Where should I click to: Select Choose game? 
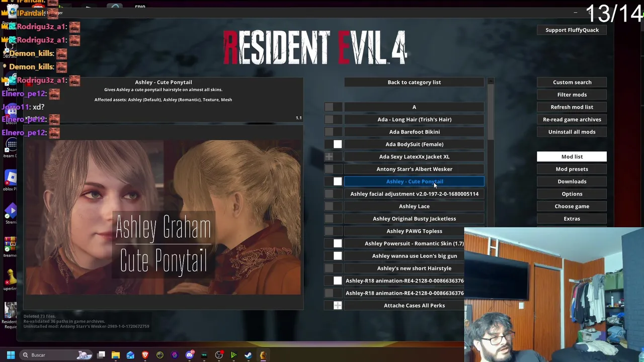tap(572, 206)
